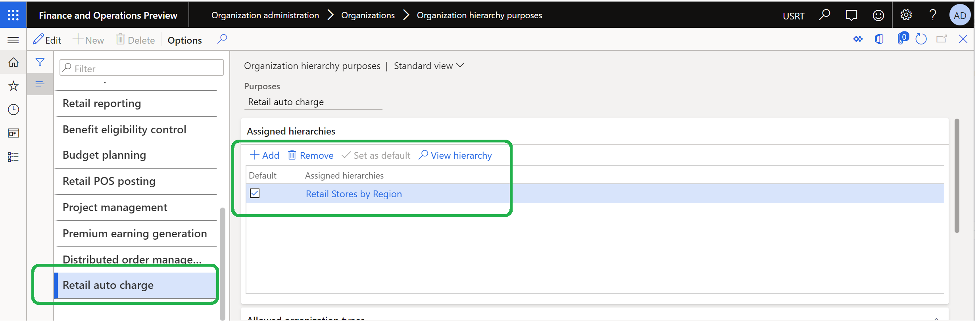
Task: Expand the navigation pane hamburger menu
Action: (x=13, y=40)
